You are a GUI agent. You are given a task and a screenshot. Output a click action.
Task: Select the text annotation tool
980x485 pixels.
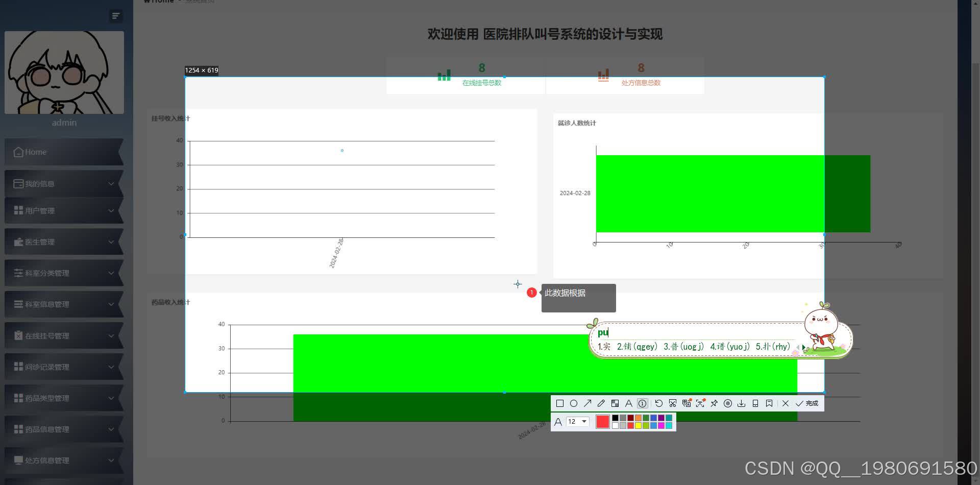coord(629,403)
